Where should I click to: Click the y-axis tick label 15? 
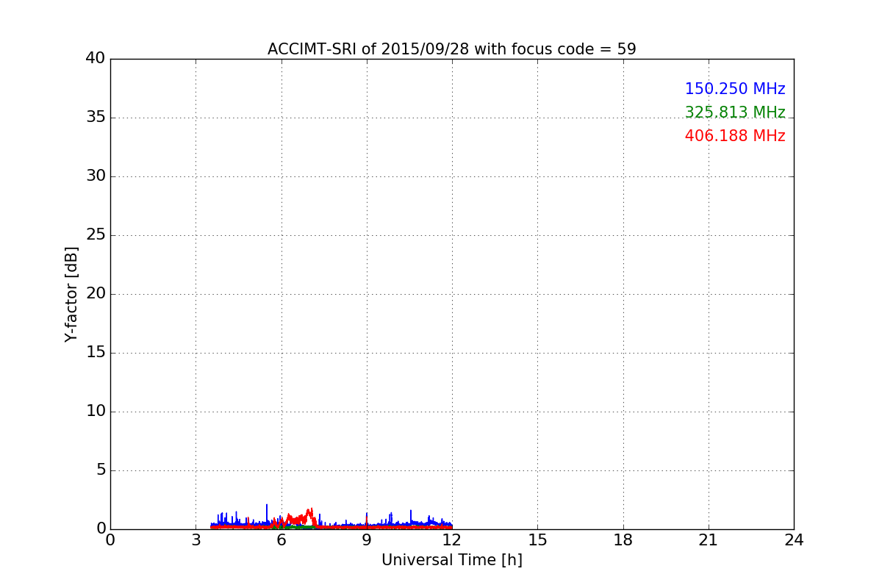95,353
